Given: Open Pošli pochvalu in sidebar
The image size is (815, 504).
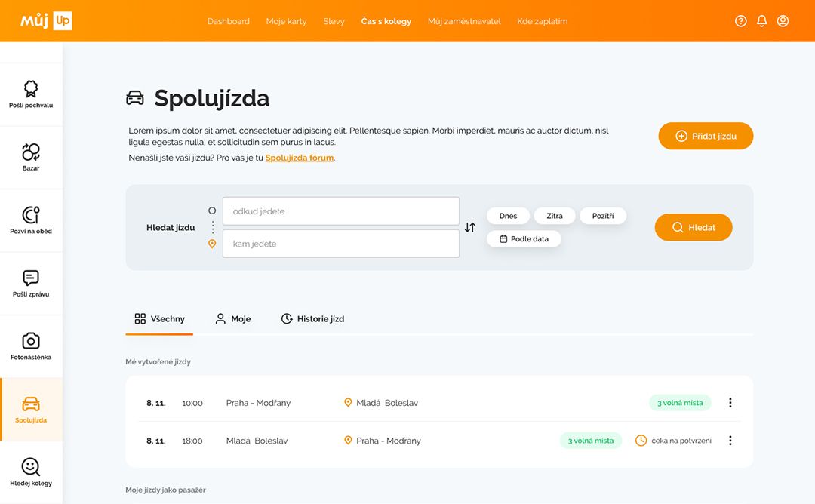Looking at the screenshot, I should [31, 94].
